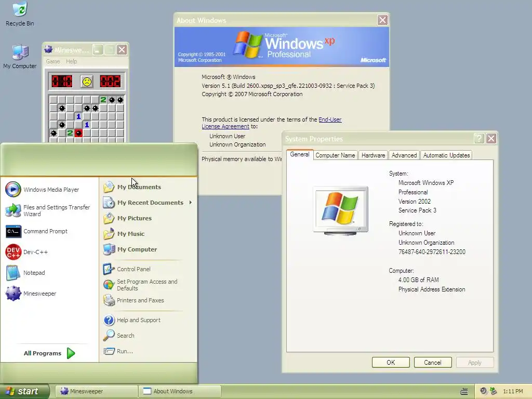
Task: Switch to the Automatic Updates tab
Action: [446, 155]
